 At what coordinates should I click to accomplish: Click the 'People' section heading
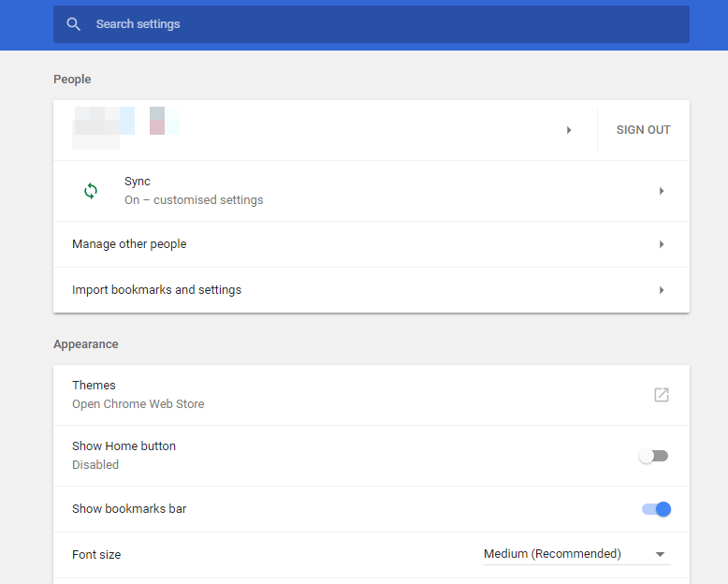click(72, 80)
